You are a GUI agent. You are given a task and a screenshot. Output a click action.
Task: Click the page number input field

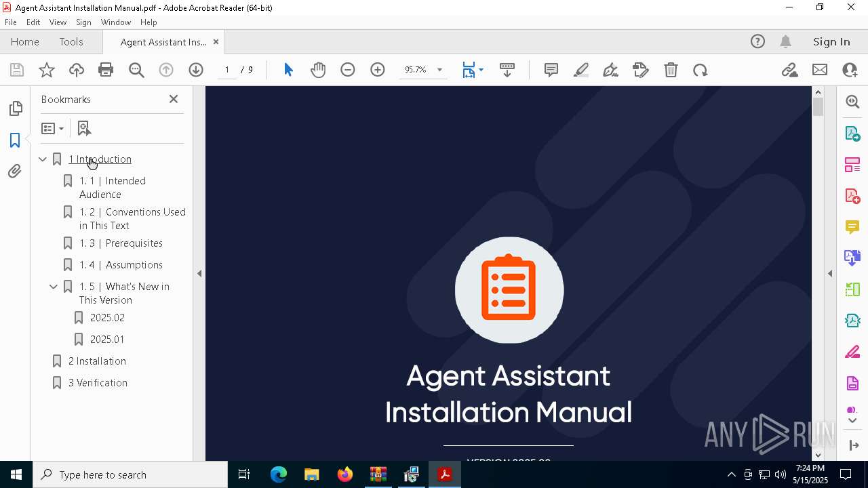(227, 70)
